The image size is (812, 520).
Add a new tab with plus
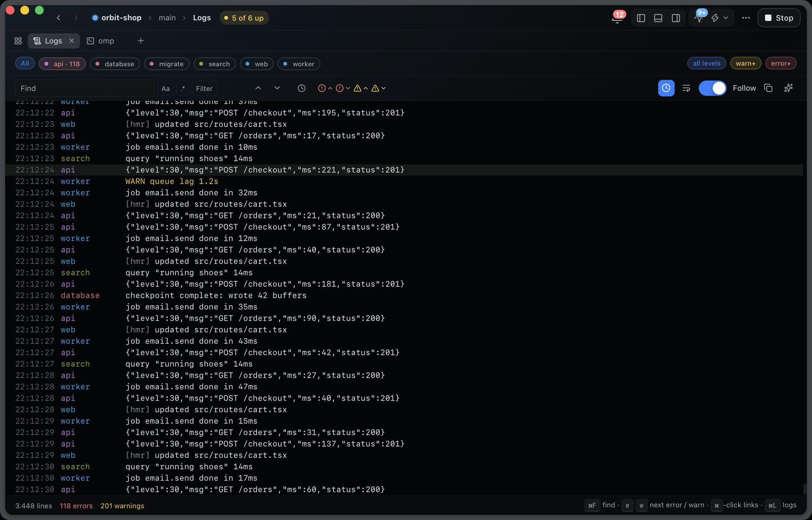click(140, 41)
